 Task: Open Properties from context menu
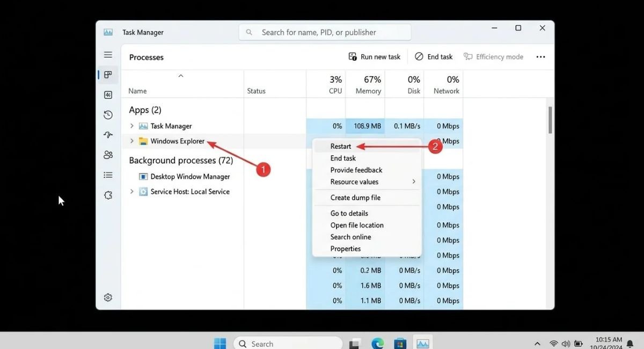coord(367,249)
